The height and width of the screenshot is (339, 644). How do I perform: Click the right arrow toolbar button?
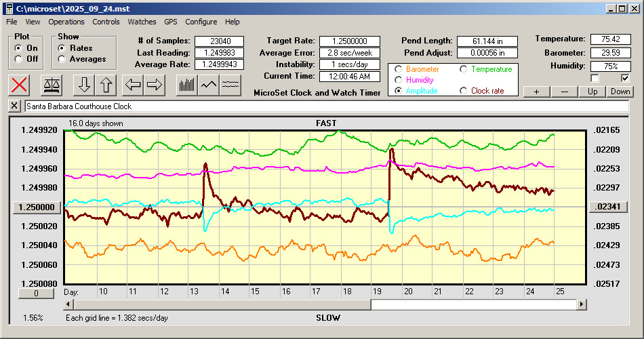pyautogui.click(x=155, y=85)
